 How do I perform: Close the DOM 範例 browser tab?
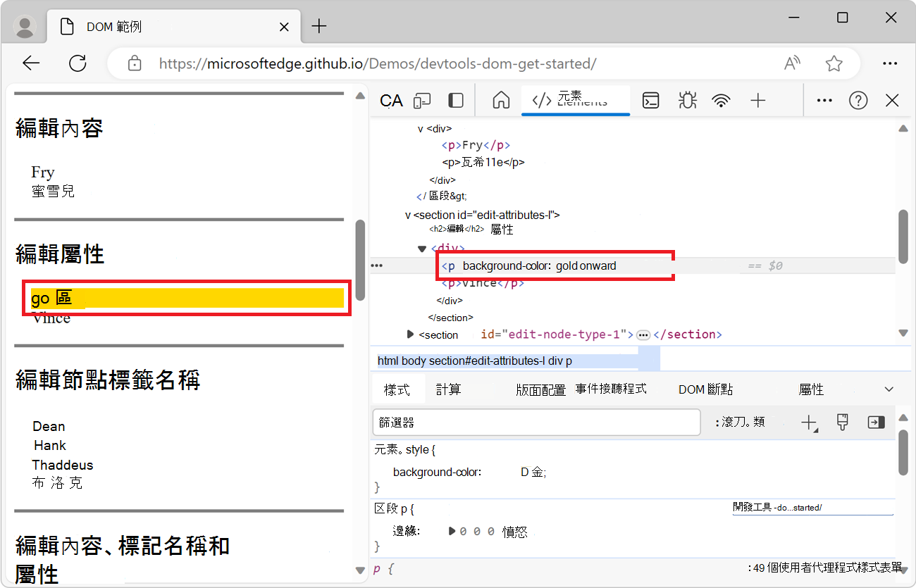pos(285,27)
